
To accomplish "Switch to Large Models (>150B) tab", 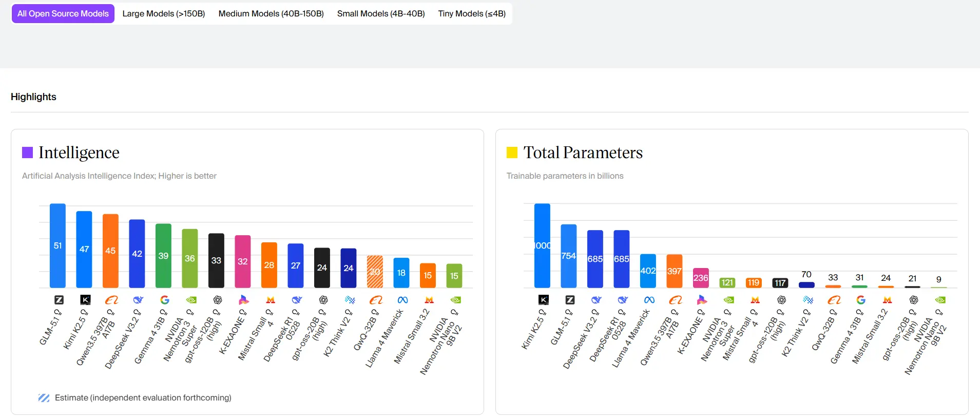I will tap(163, 14).
